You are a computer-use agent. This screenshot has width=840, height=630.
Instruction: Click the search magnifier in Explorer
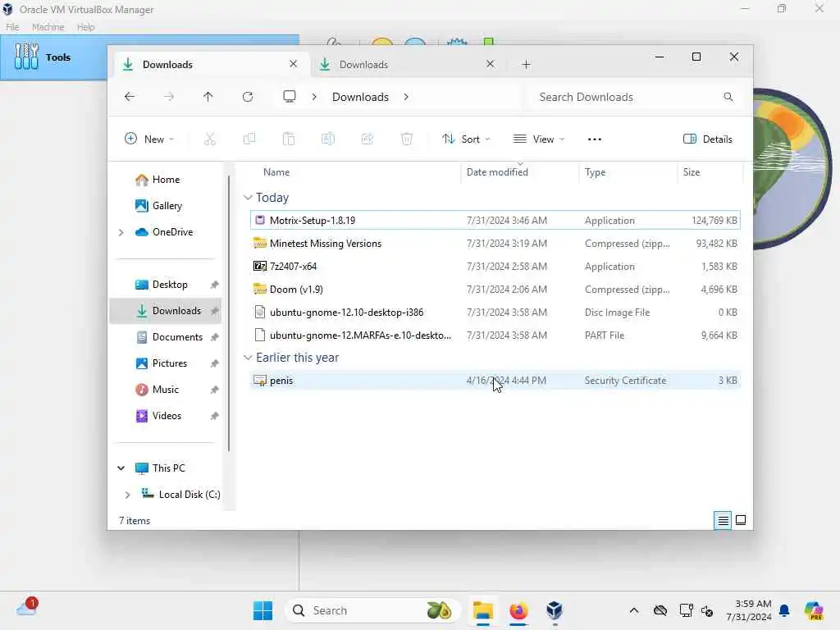point(728,97)
